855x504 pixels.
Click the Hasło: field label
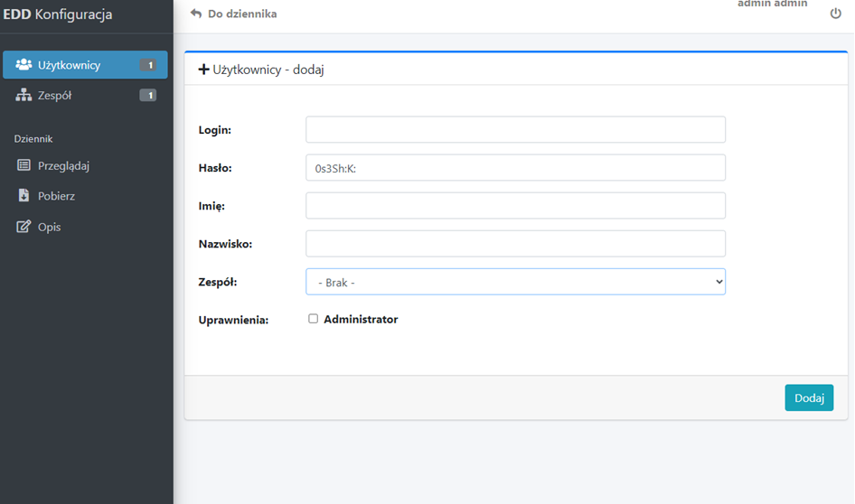[215, 168]
